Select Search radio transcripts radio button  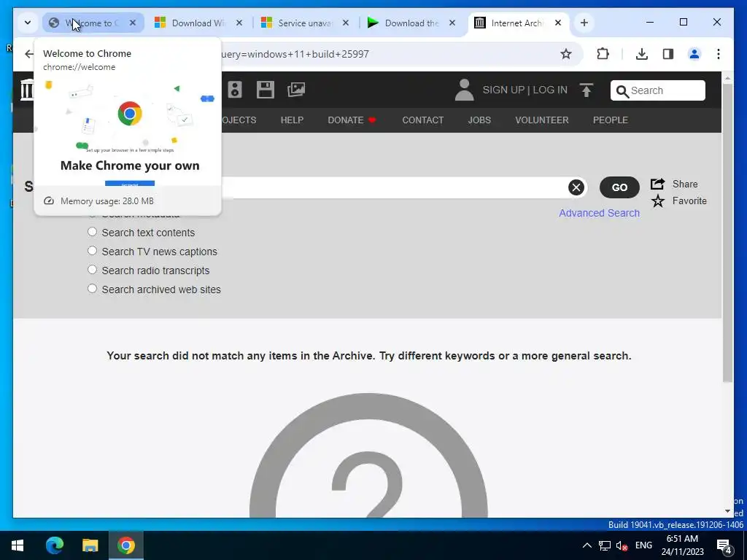93,270
